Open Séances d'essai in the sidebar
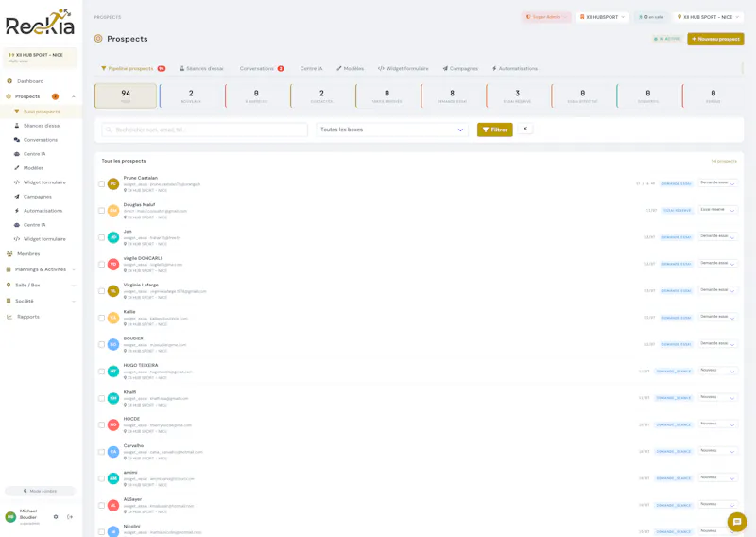Image resolution: width=756 pixels, height=537 pixels. (42, 126)
